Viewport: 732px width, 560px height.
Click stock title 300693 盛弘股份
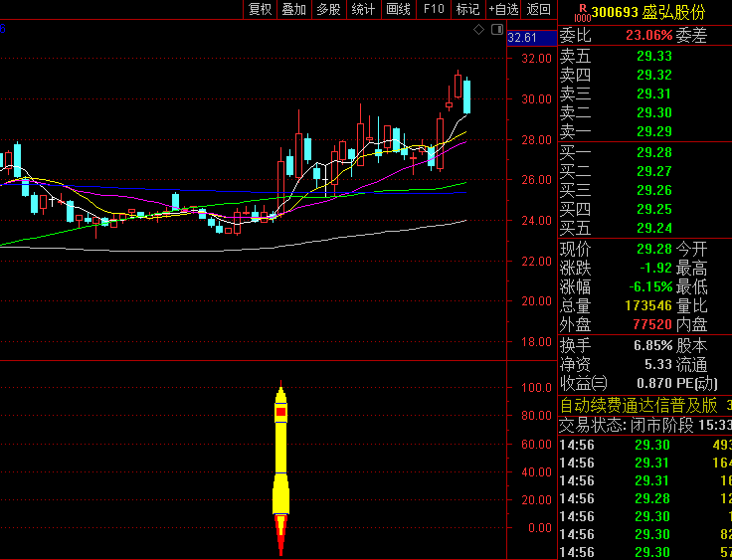coord(648,13)
